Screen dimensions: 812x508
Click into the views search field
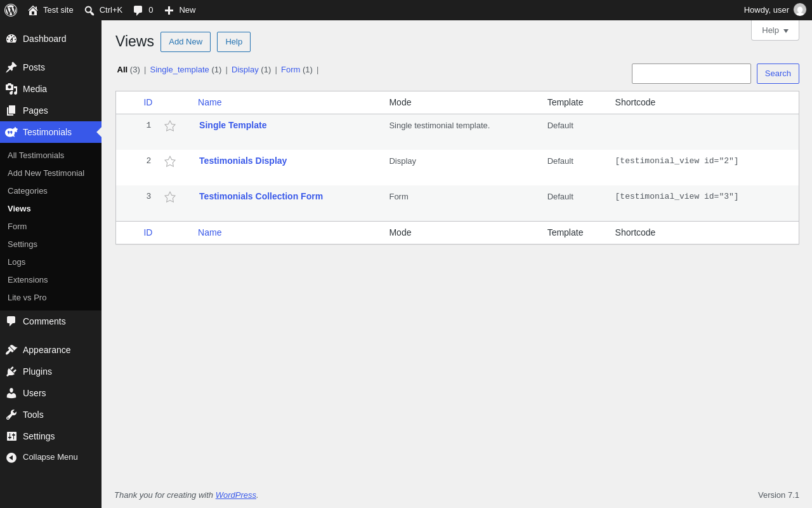(x=691, y=74)
